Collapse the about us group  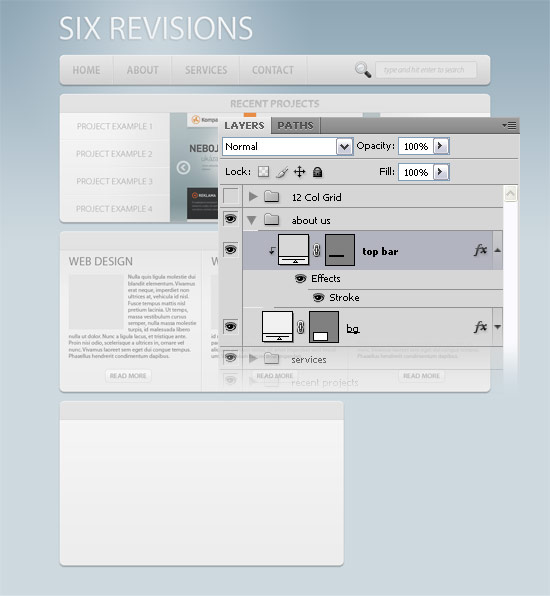(251, 220)
